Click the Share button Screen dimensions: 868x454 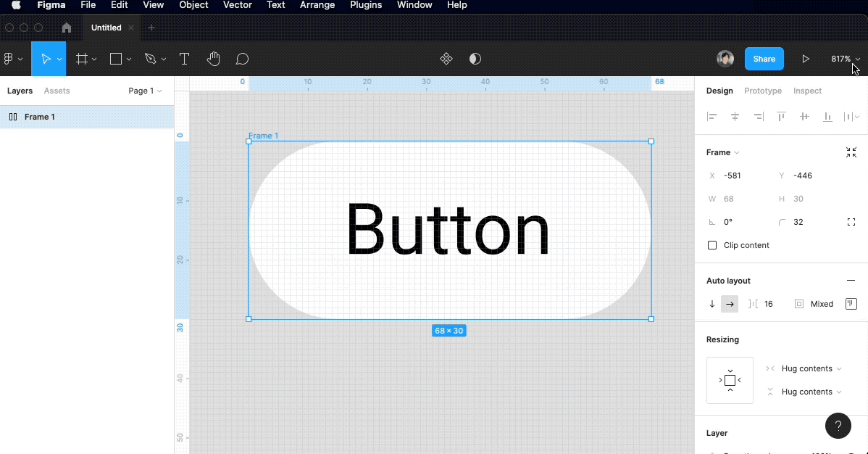764,59
